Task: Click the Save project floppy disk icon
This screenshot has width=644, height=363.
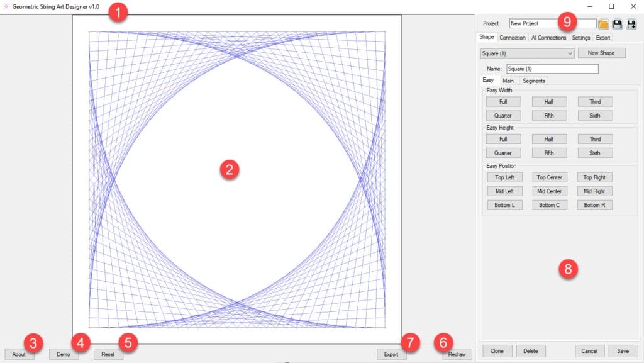Action: pyautogui.click(x=618, y=24)
